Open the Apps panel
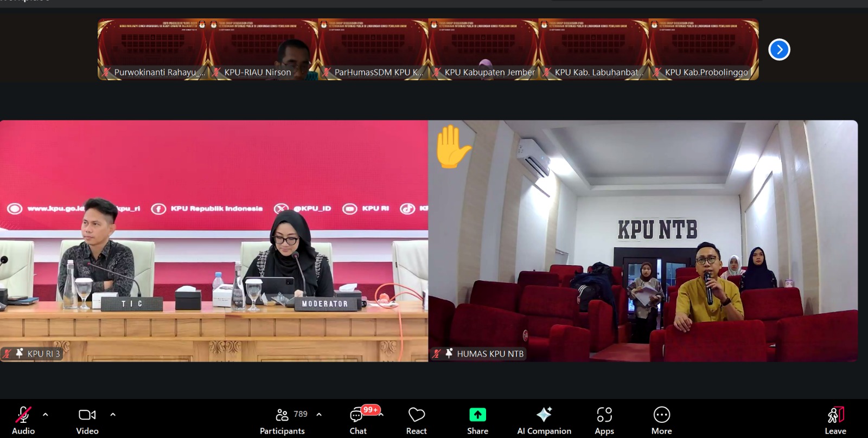The height and width of the screenshot is (438, 868). [x=604, y=420]
